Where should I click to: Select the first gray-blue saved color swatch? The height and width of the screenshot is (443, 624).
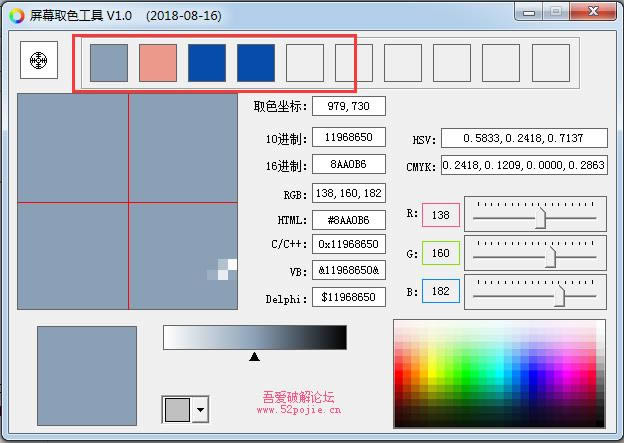pyautogui.click(x=109, y=62)
